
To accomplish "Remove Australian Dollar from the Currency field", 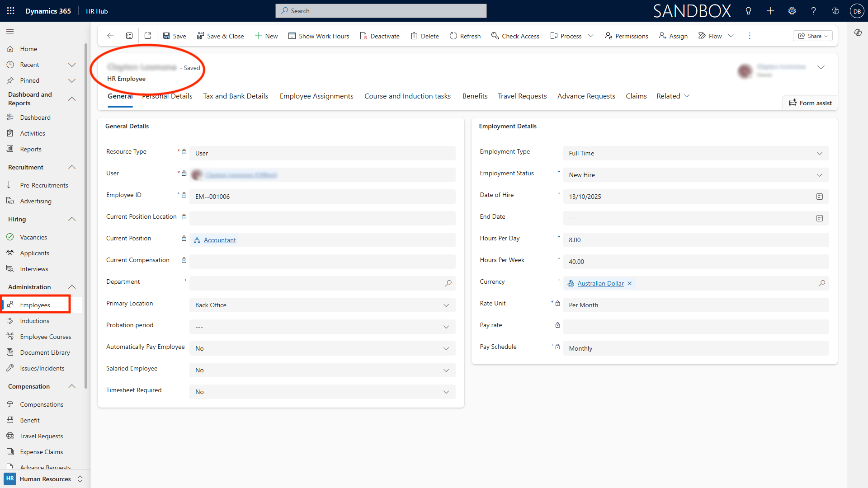I will pyautogui.click(x=629, y=283).
